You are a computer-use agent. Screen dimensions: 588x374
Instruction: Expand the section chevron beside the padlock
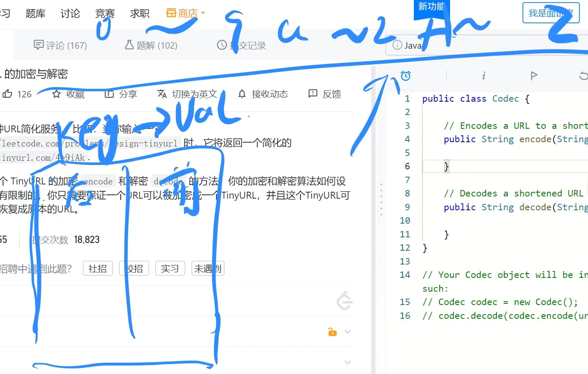pyautogui.click(x=347, y=332)
